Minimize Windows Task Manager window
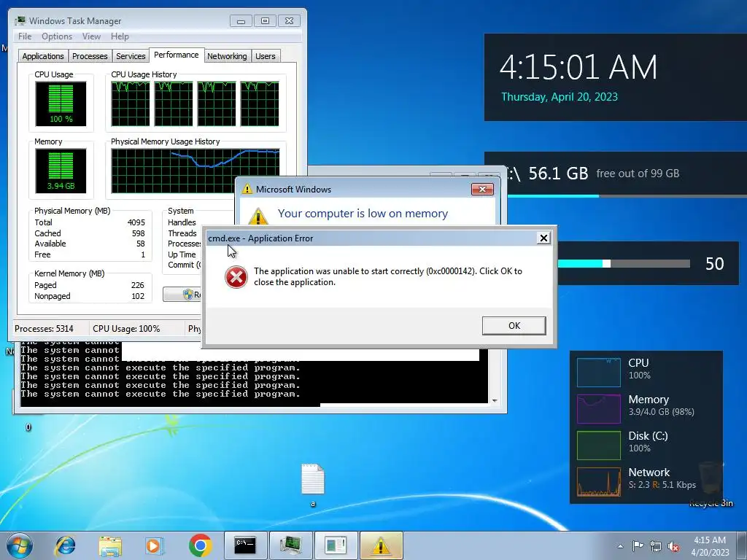The width and height of the screenshot is (747, 560). point(241,21)
